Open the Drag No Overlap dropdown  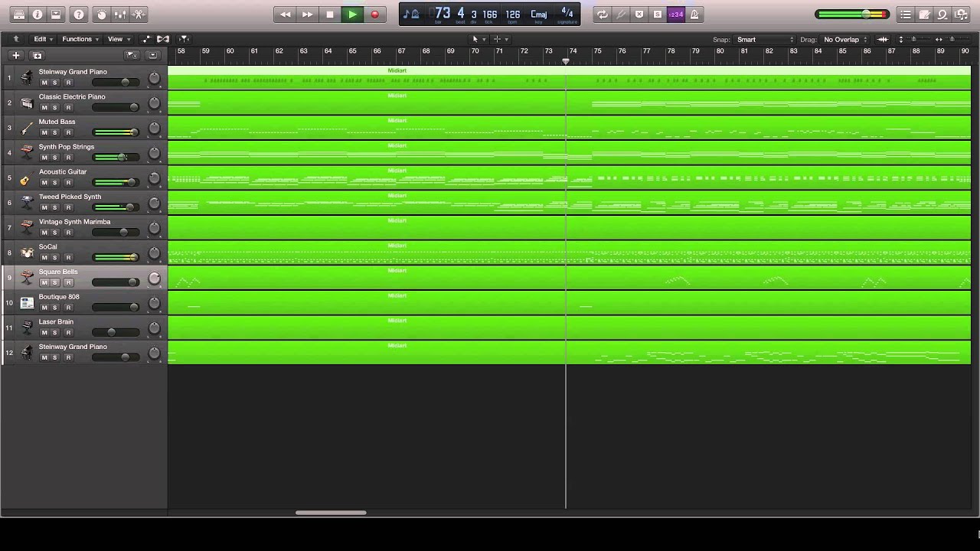coord(845,40)
